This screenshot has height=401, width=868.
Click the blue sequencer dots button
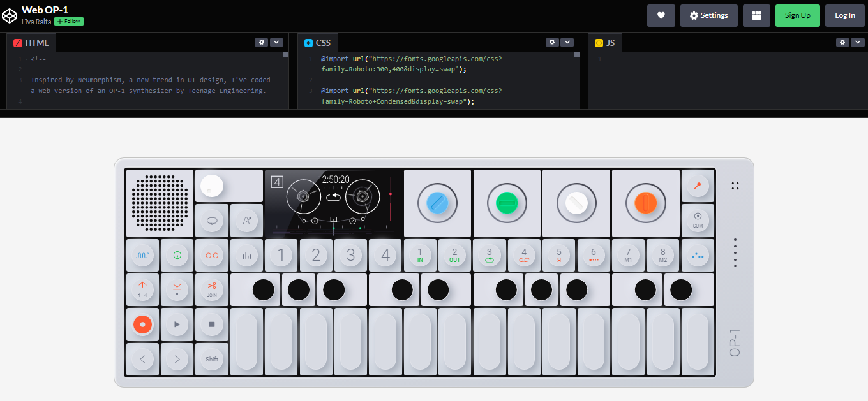pos(698,255)
